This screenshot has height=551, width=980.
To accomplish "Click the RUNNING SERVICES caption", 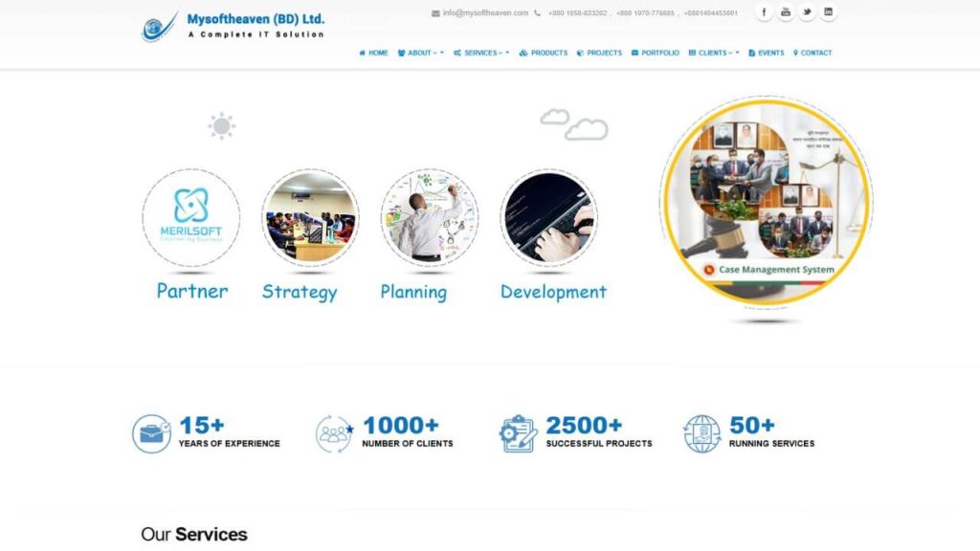I will (x=772, y=444).
